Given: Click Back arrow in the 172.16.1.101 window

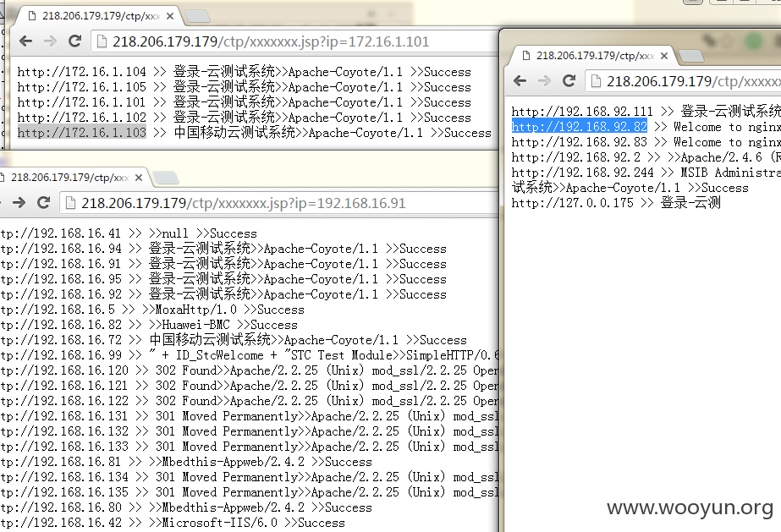Looking at the screenshot, I should 25,41.
